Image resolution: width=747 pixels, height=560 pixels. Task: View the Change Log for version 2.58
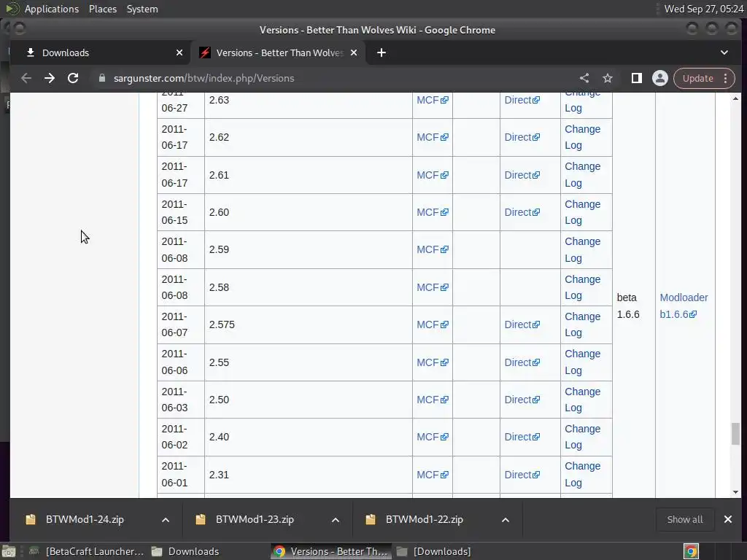(583, 287)
